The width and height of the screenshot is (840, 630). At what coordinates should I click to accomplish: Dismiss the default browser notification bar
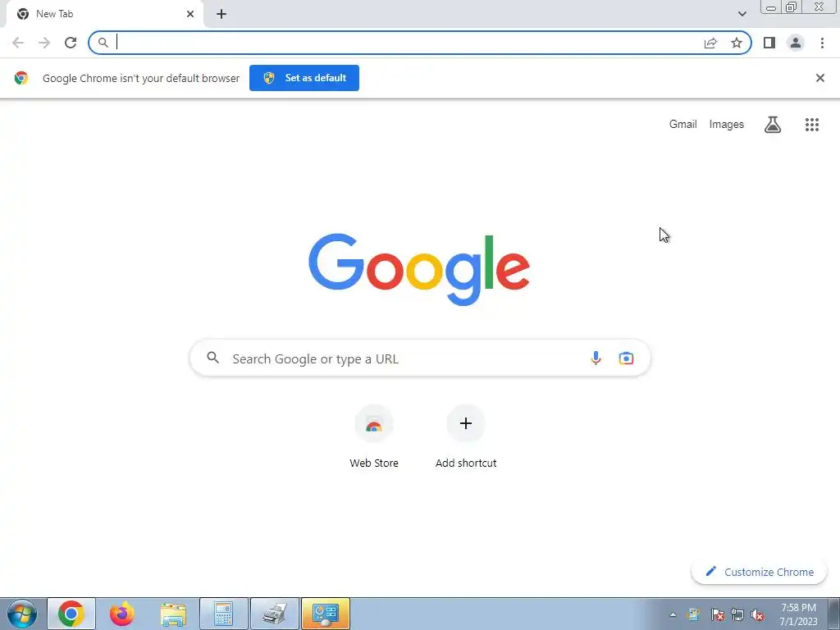[x=819, y=78]
